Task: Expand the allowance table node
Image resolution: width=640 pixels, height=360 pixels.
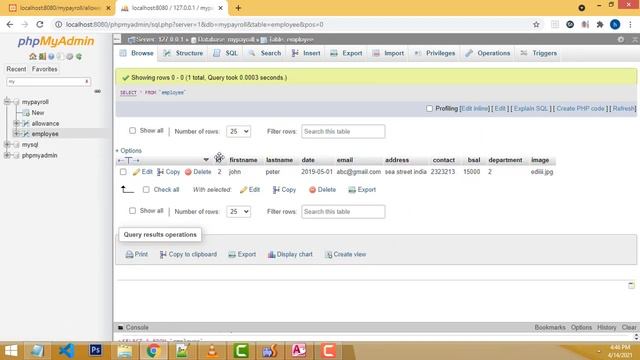Action: pyautogui.click(x=16, y=123)
